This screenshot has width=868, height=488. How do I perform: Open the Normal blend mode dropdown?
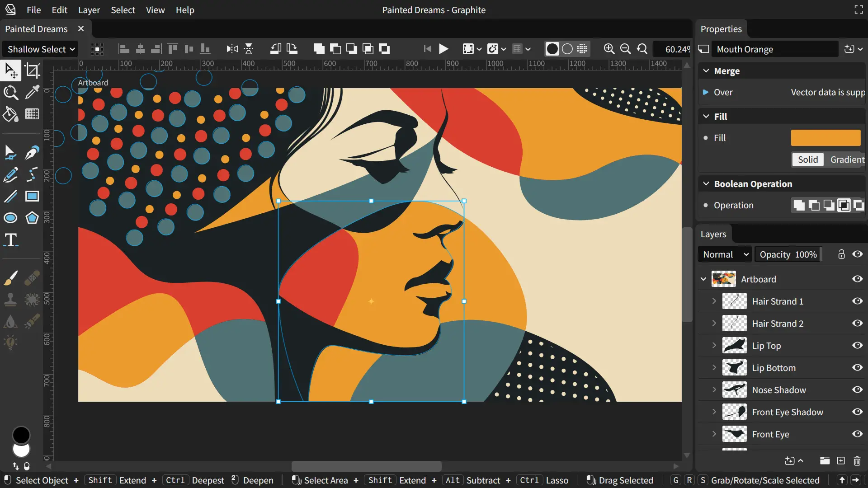724,254
